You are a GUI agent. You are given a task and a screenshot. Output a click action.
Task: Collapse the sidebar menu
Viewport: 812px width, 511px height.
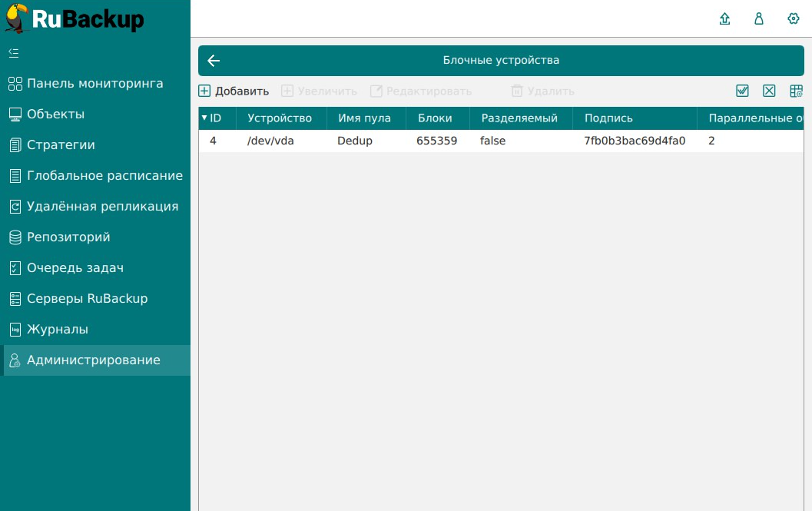[13, 53]
